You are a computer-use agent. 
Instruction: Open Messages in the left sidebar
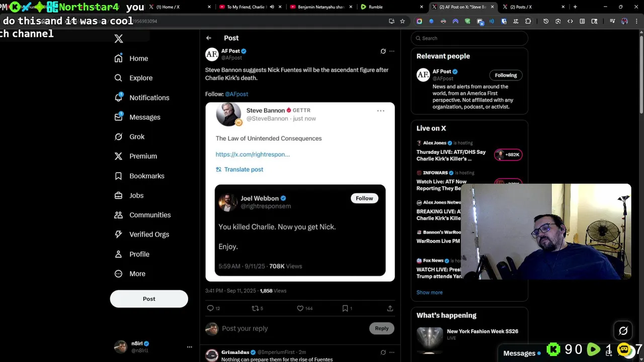coord(137,117)
